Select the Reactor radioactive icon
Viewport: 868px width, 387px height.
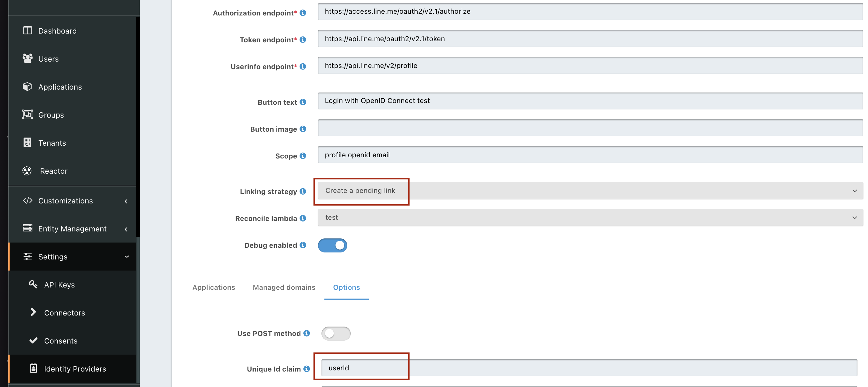pos(27,171)
